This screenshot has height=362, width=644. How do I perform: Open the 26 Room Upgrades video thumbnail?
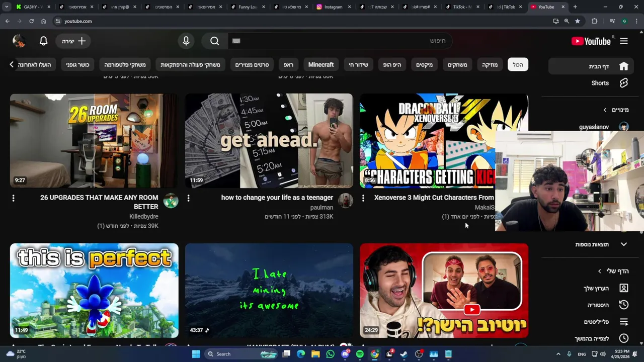pyautogui.click(x=94, y=141)
